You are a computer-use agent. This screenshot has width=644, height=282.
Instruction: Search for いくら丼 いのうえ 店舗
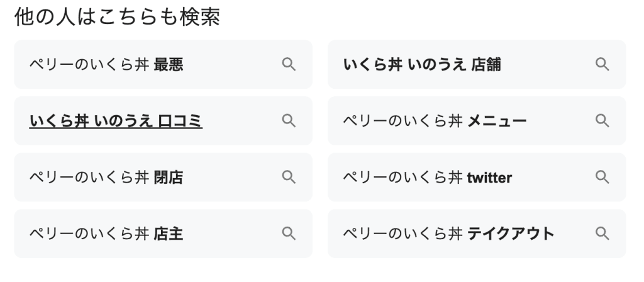422,64
